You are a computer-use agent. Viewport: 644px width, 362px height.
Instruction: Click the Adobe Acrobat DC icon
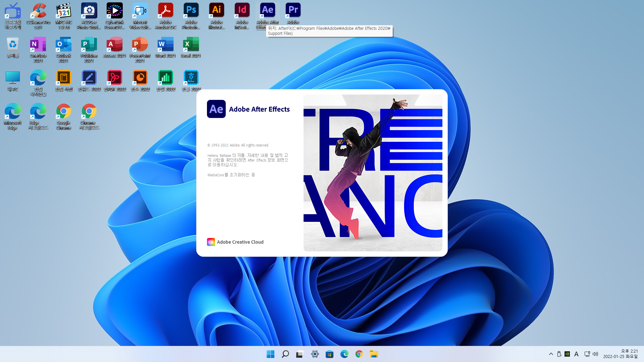click(165, 11)
